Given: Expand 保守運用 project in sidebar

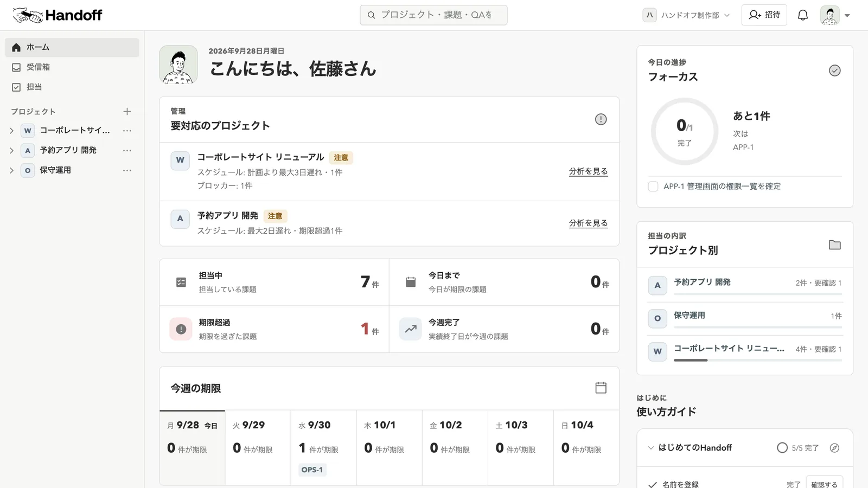Looking at the screenshot, I should click(11, 170).
